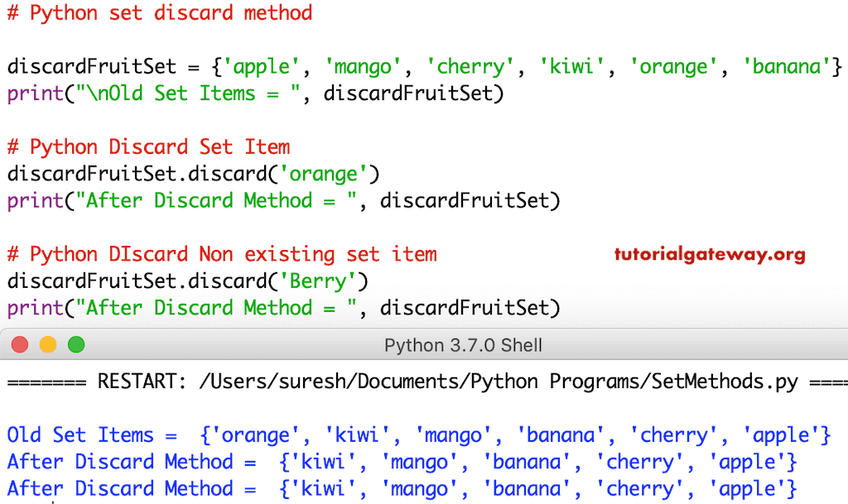Click the red close circle on Python Shell
This screenshot has height=504, width=848.
pos(20,345)
